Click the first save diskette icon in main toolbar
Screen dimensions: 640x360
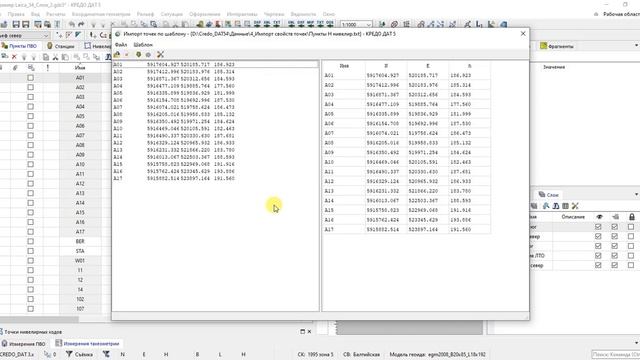click(x=16, y=24)
